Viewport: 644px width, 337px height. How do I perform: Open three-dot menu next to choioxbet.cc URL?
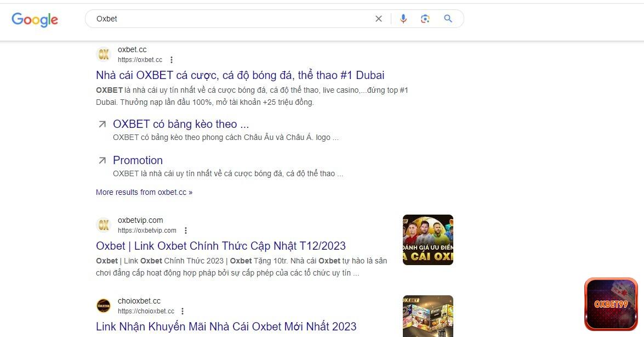(x=183, y=311)
